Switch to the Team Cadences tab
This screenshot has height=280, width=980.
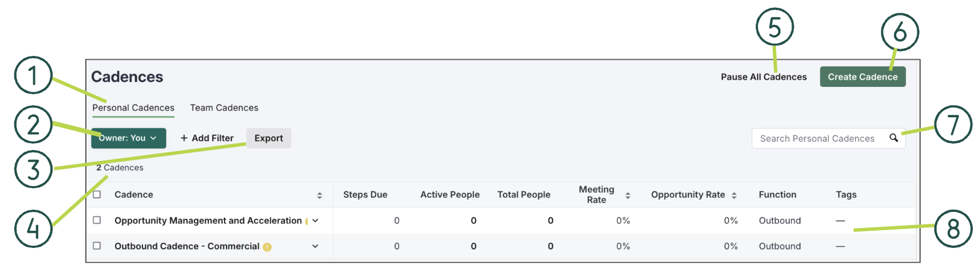click(224, 108)
